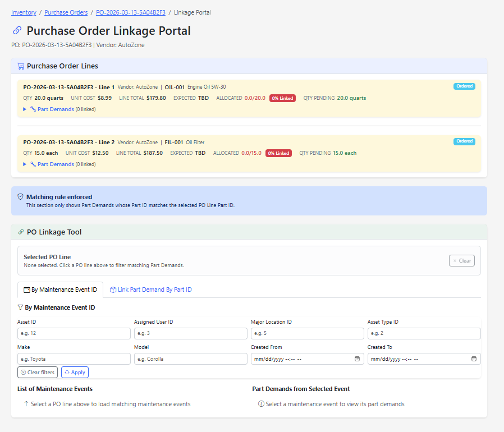This screenshot has height=432, width=504.
Task: Click the info icon by Select a maintenance event
Action: [x=261, y=404]
